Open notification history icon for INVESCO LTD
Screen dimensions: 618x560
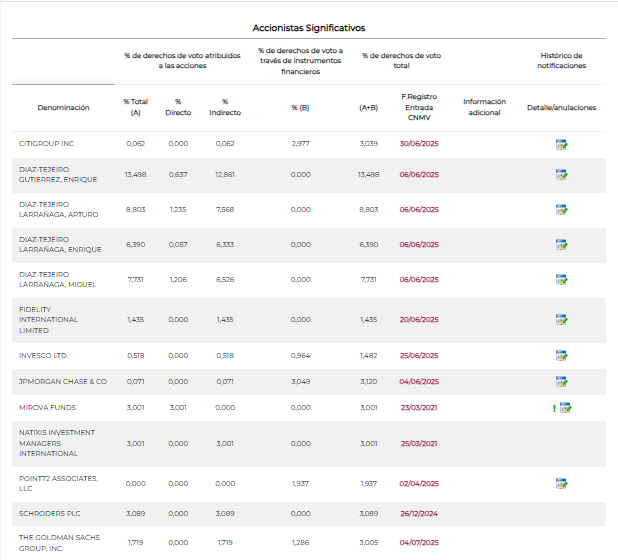(561, 355)
